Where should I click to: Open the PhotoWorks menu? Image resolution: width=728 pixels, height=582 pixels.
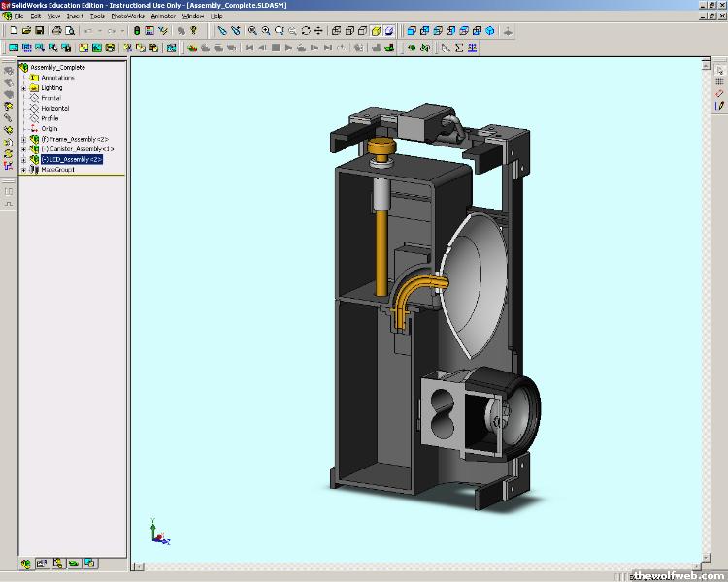coord(126,16)
